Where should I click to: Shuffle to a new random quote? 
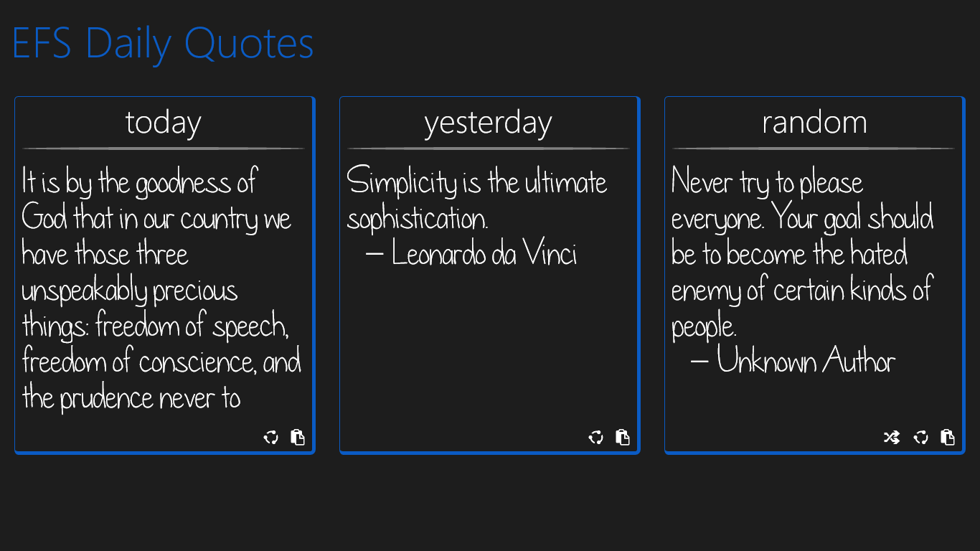[892, 438]
